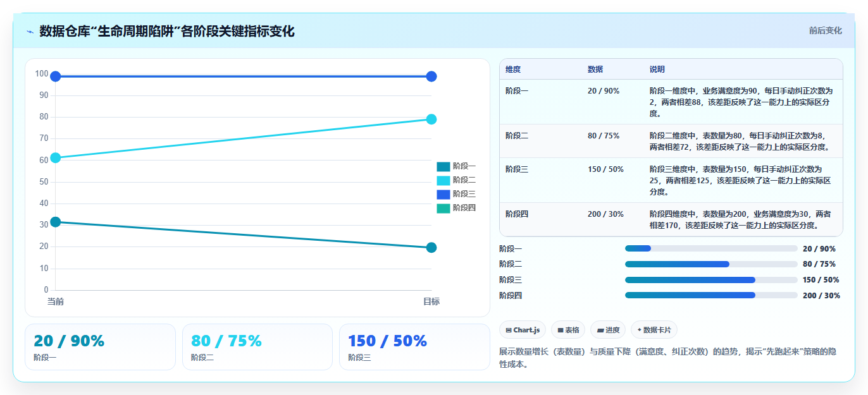868x395 pixels.
Task: Toggle 阶段四 series in the chart legend
Action: pyautogui.click(x=456, y=208)
